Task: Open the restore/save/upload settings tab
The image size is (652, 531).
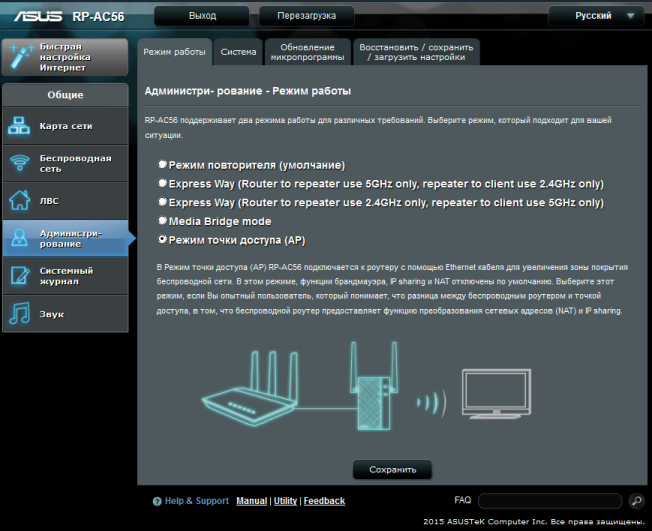Action: pyautogui.click(x=416, y=52)
